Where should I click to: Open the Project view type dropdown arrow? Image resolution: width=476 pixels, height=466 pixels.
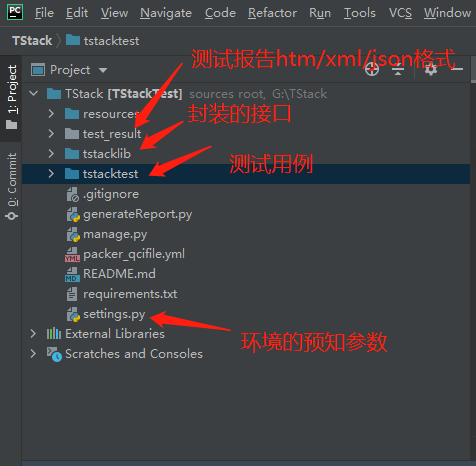(x=103, y=70)
